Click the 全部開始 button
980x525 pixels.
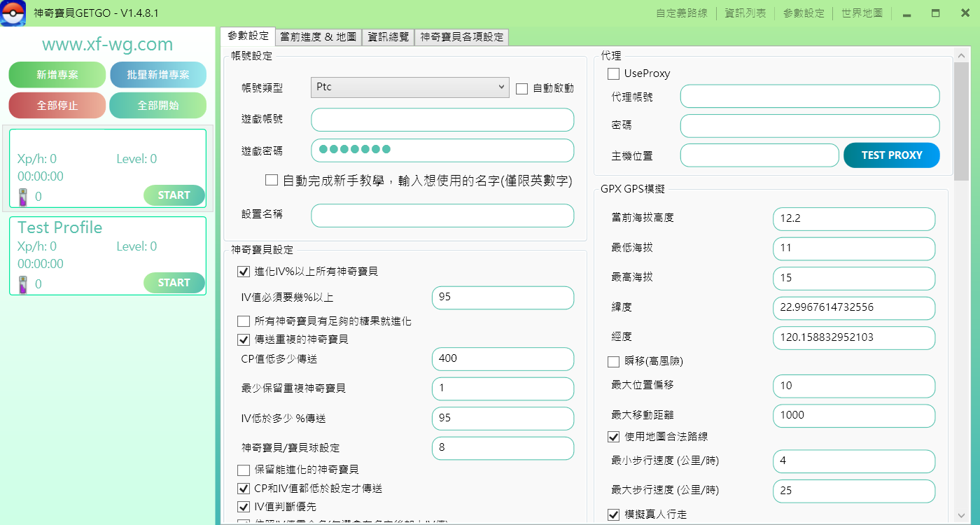pos(158,106)
